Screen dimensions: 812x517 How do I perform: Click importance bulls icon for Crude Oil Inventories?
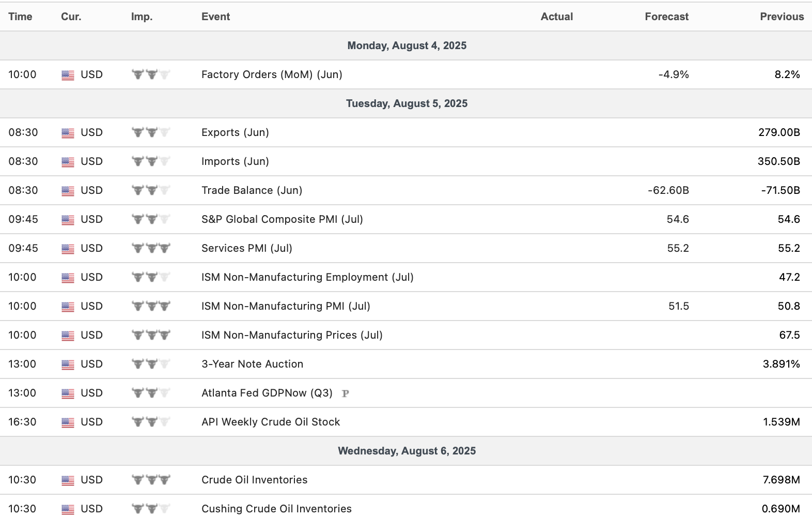151,480
